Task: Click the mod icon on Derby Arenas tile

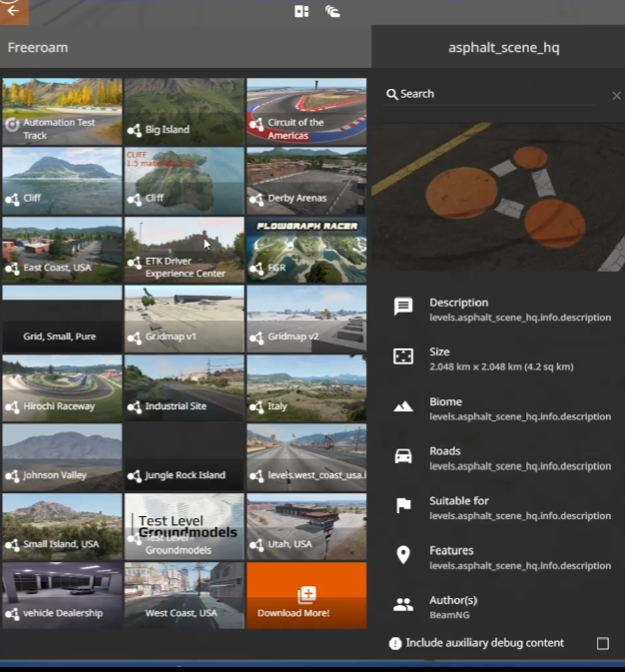Action: (257, 199)
